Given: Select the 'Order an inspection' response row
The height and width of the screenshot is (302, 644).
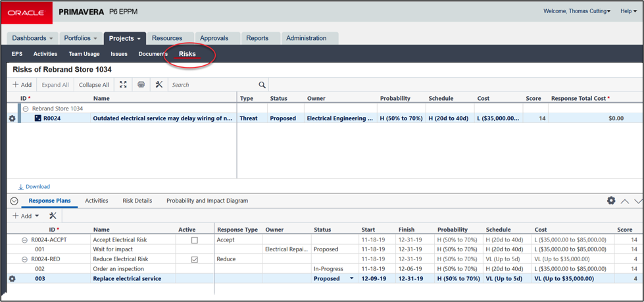Looking at the screenshot, I should 118,268.
